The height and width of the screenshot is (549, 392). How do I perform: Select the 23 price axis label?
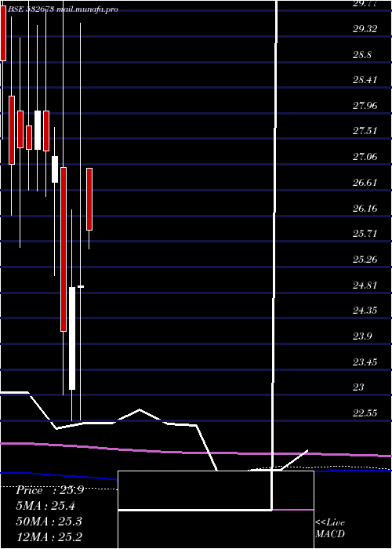[358, 387]
